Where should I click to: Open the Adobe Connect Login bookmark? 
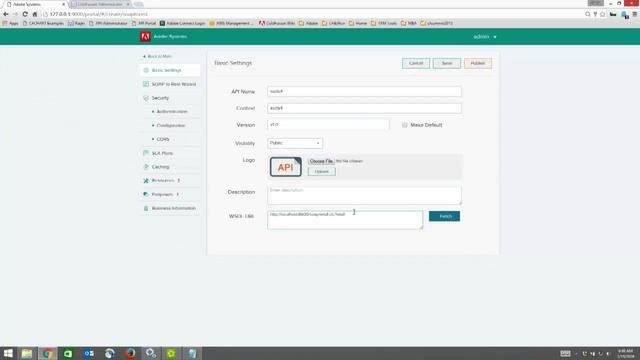click(182, 23)
